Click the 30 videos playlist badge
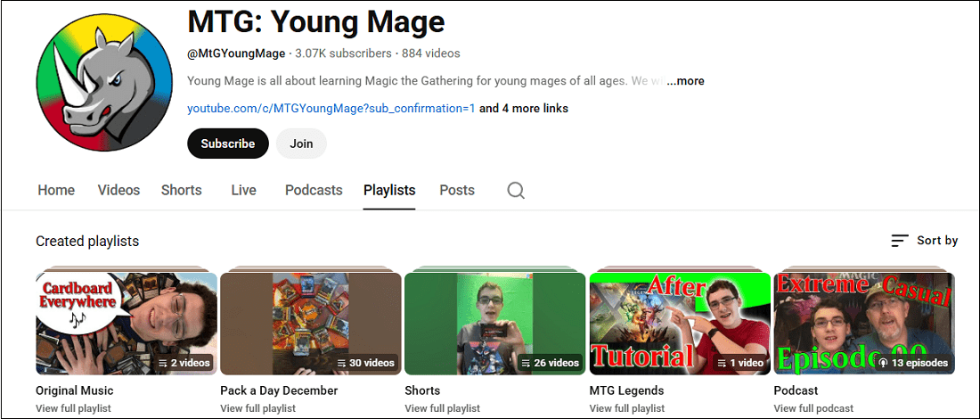 click(365, 363)
